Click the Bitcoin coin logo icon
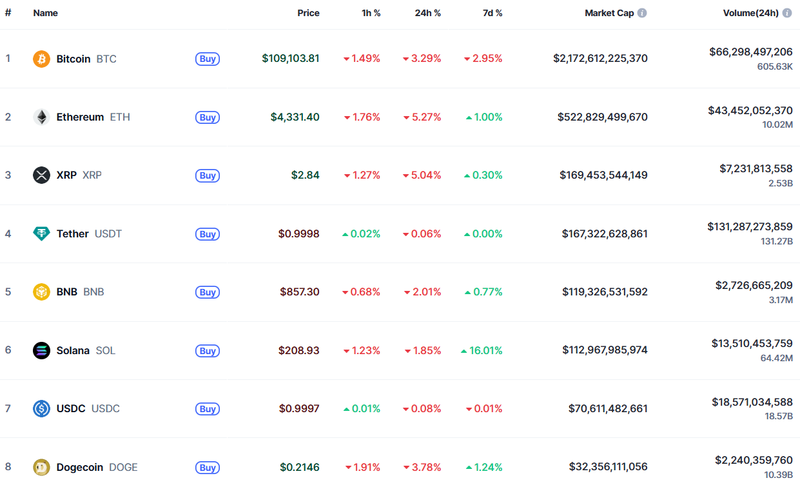 pos(41,59)
